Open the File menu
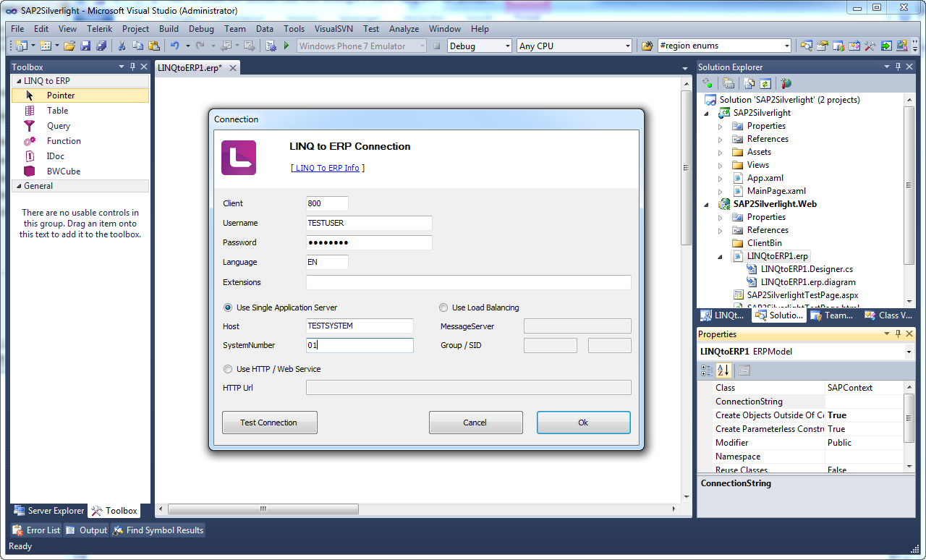Image resolution: width=926 pixels, height=560 pixels. 17,29
